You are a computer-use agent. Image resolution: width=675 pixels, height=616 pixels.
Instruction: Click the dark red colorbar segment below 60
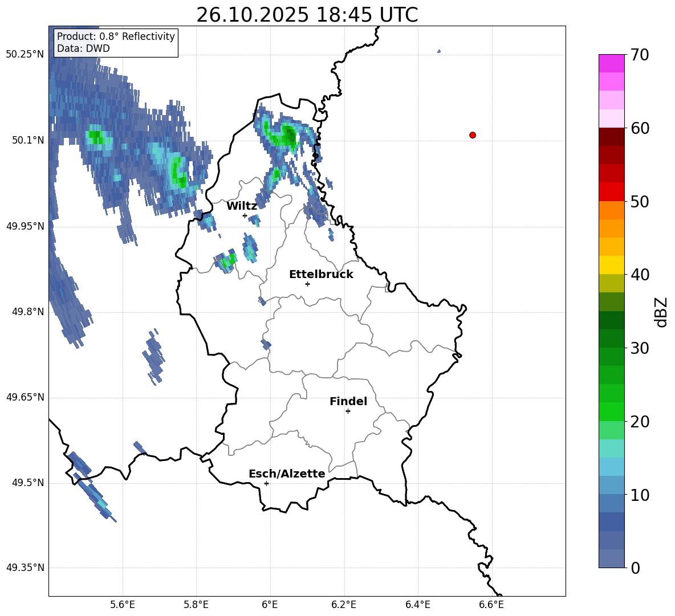pos(611,137)
